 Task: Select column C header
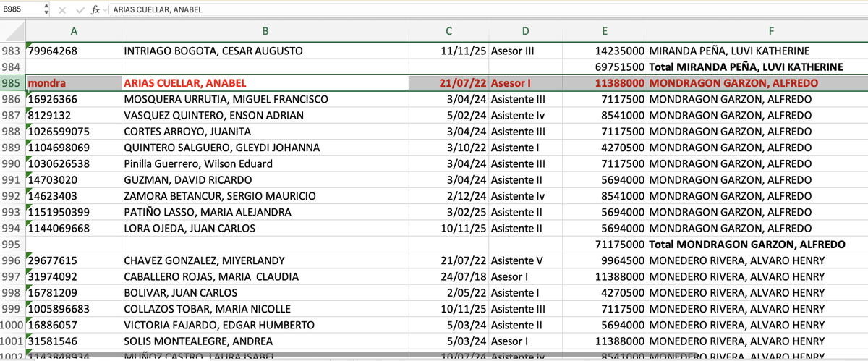pyautogui.click(x=448, y=31)
